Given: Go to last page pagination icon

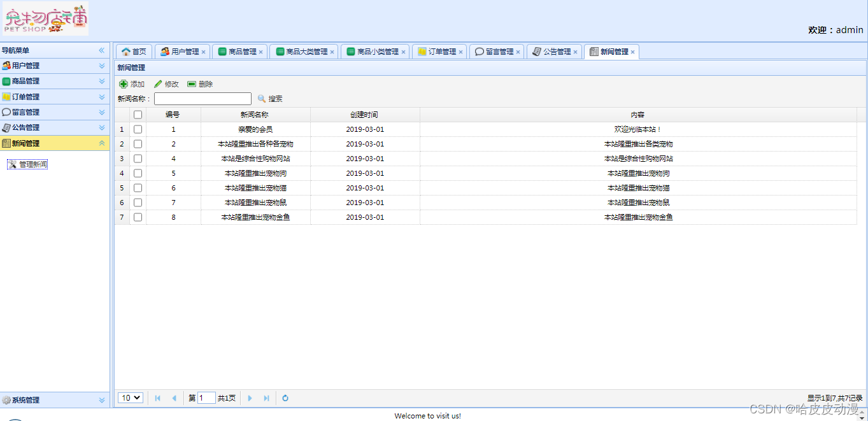Looking at the screenshot, I should 266,398.
